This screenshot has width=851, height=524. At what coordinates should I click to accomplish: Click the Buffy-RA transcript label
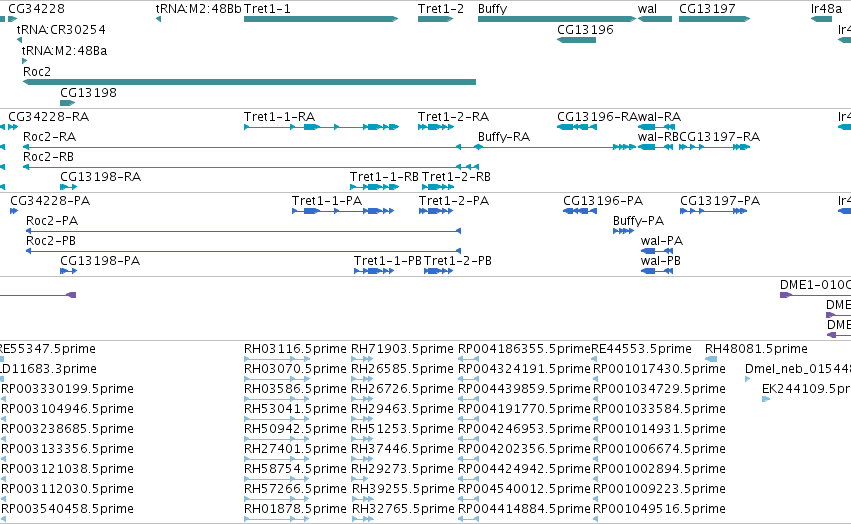tap(504, 137)
